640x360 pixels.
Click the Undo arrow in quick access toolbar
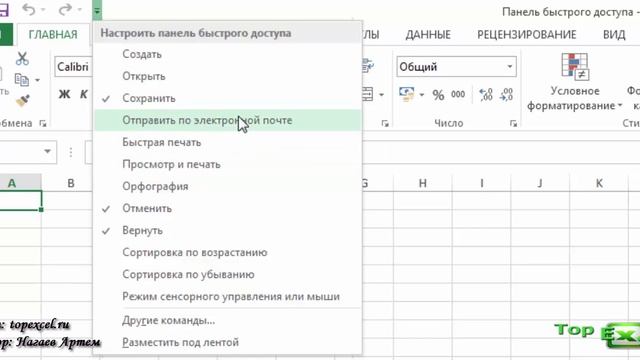29,9
